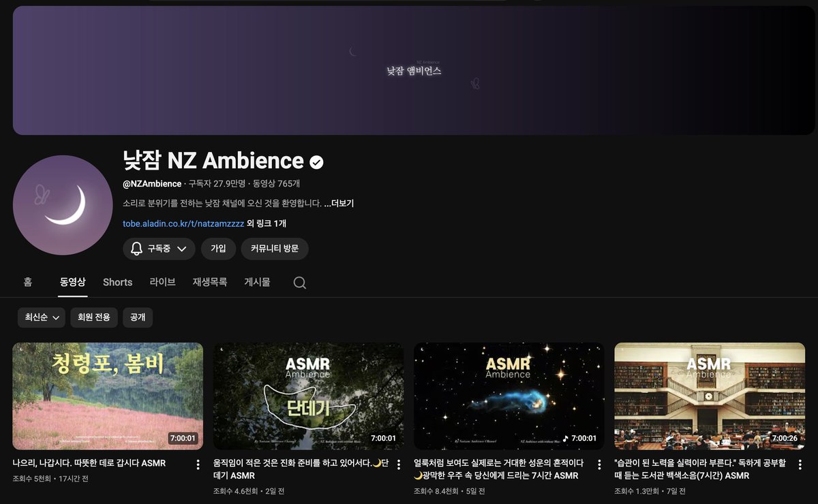Expand channel description with ...더보기
The width and height of the screenshot is (818, 504).
point(339,203)
